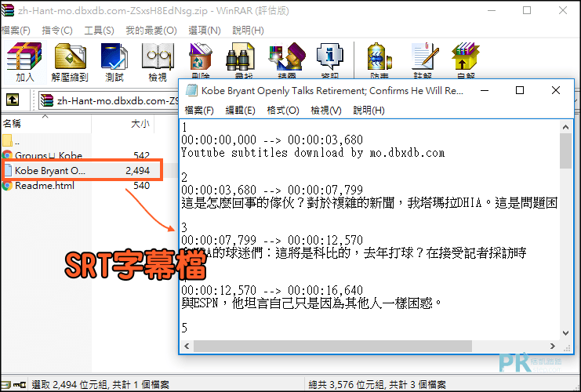Open Notepad 檢視(V) menu
Screen dimensions: 581x392
tap(326, 111)
